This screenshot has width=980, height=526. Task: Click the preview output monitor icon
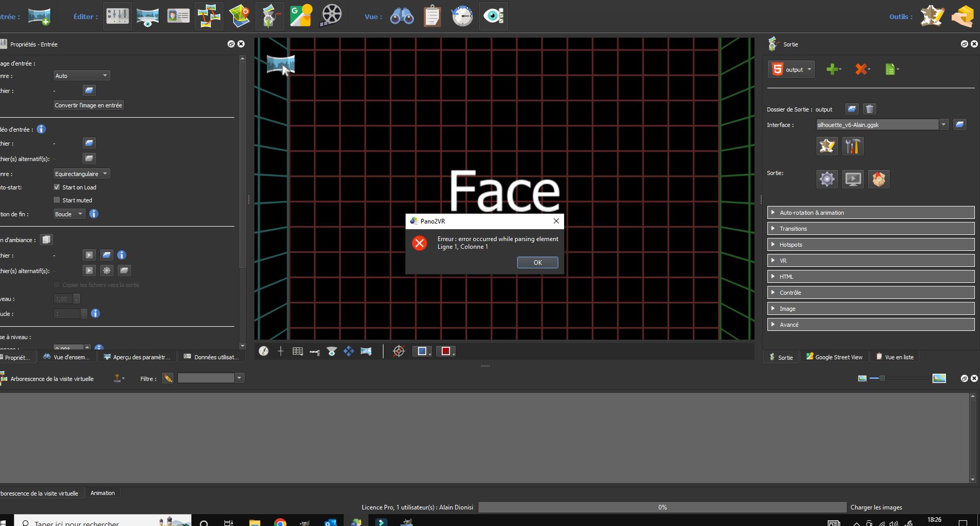pyautogui.click(x=853, y=179)
